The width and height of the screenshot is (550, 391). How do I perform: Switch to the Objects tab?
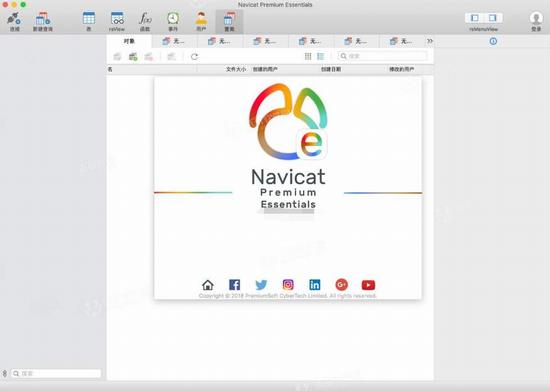coord(129,41)
